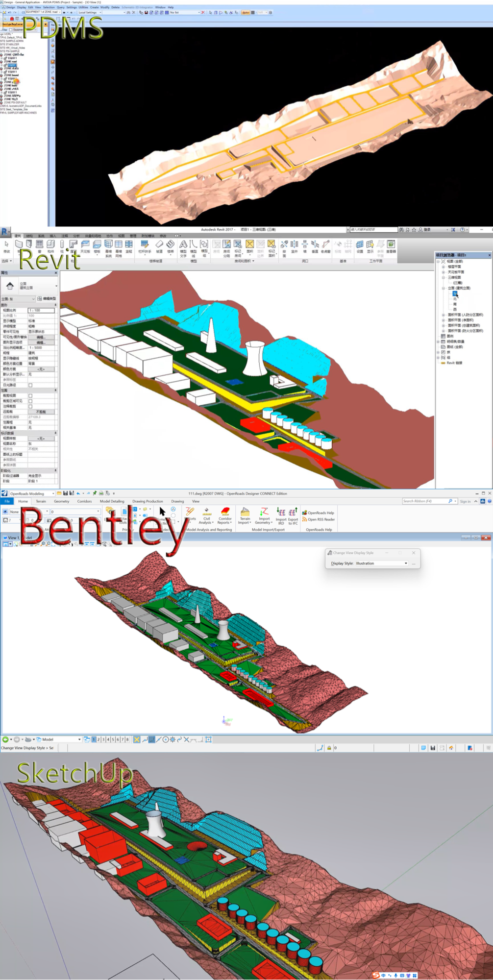The height and width of the screenshot is (980, 493).
Task: Open Civil Analysis in OpenRoads ribbon
Action: (x=206, y=516)
